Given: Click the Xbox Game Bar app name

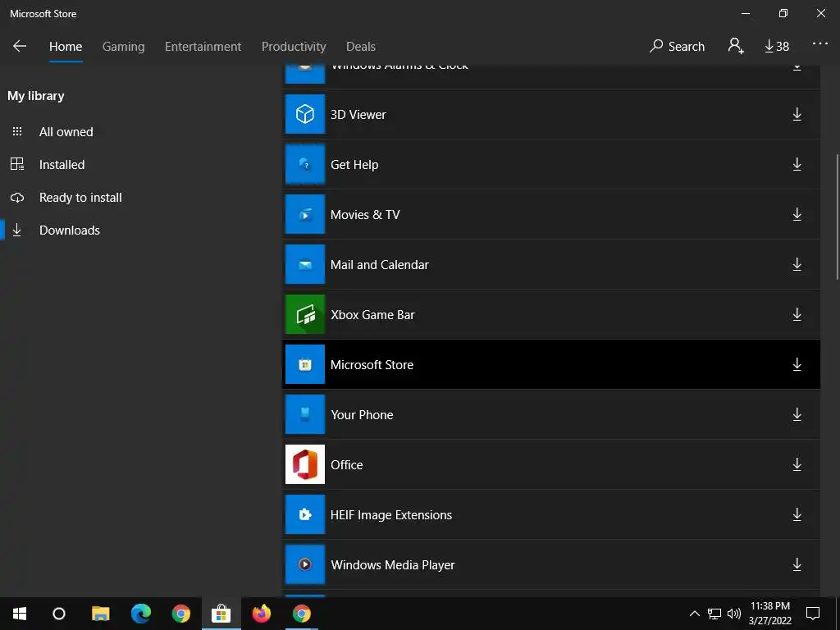Looking at the screenshot, I should 372,315.
